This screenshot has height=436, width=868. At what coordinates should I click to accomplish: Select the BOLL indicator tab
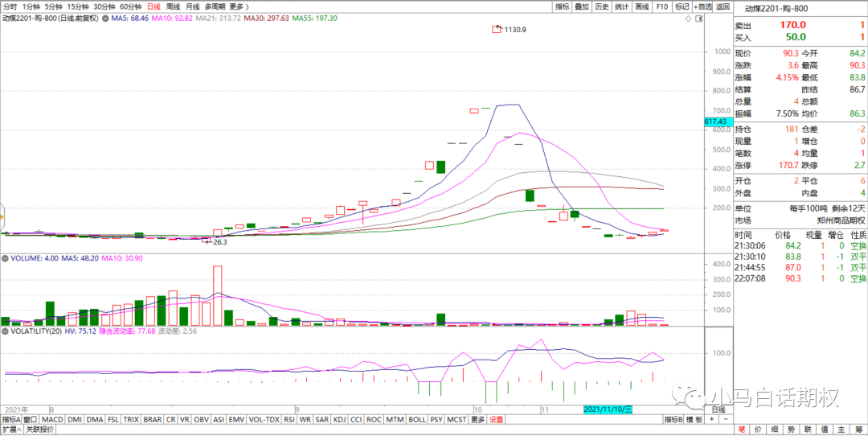(416, 419)
